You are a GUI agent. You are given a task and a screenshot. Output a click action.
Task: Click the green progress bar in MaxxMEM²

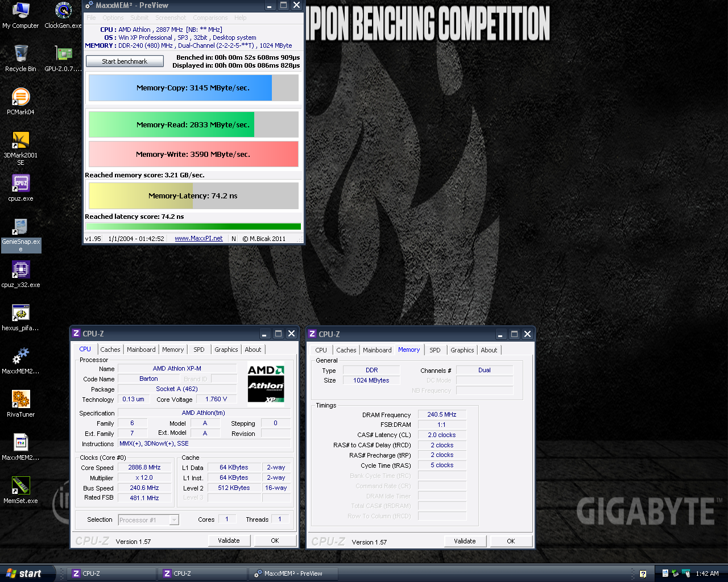(x=193, y=226)
